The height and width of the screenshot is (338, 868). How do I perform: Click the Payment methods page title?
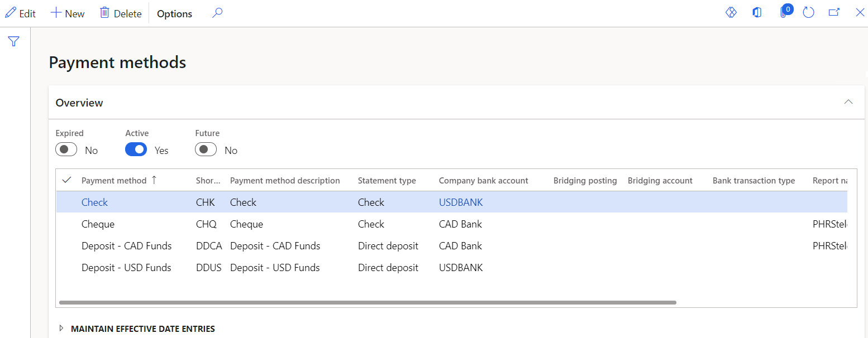[x=117, y=62]
